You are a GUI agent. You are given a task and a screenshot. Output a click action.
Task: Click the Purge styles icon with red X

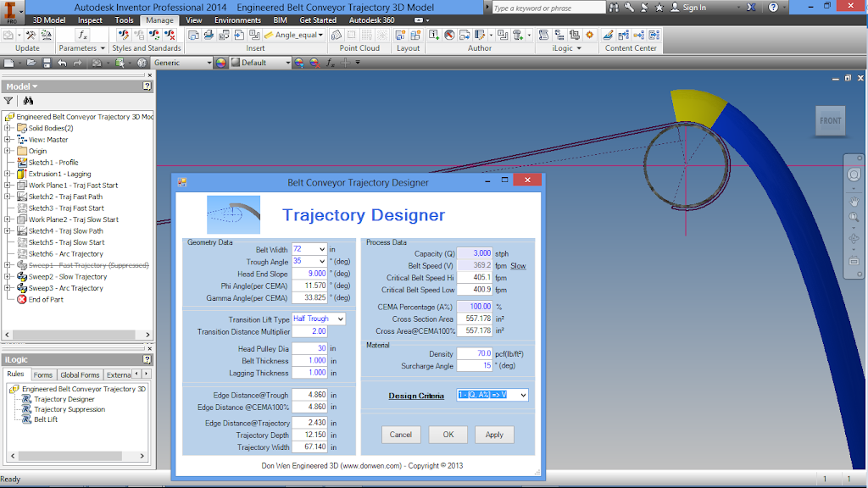coord(170,35)
